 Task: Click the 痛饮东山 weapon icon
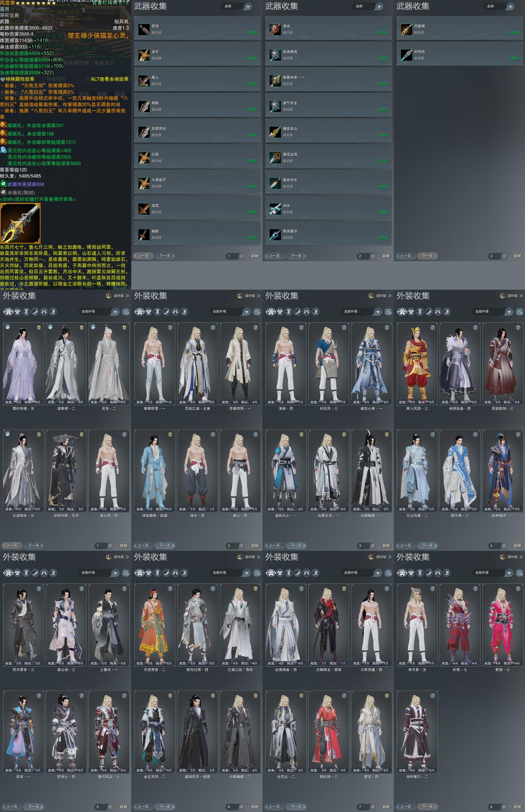[275, 132]
